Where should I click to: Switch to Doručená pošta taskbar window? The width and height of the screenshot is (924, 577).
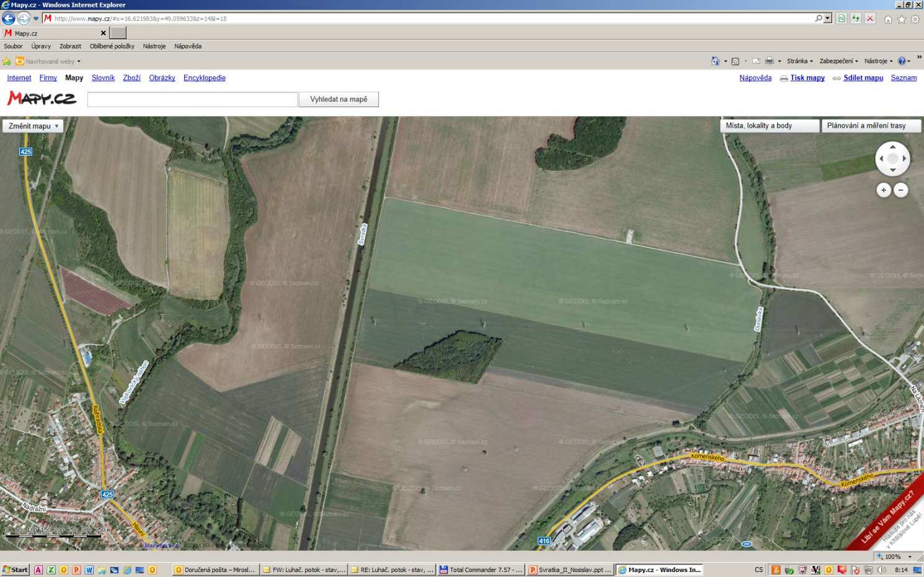(x=215, y=570)
